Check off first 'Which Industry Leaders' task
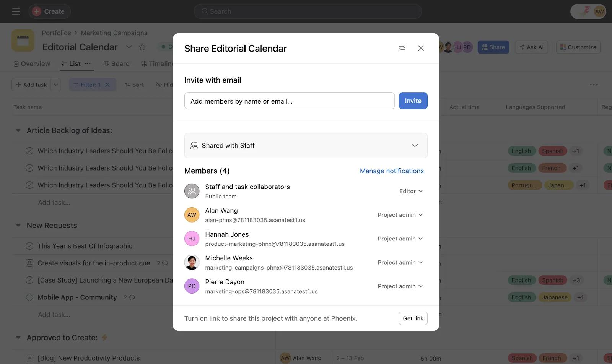 tap(29, 151)
